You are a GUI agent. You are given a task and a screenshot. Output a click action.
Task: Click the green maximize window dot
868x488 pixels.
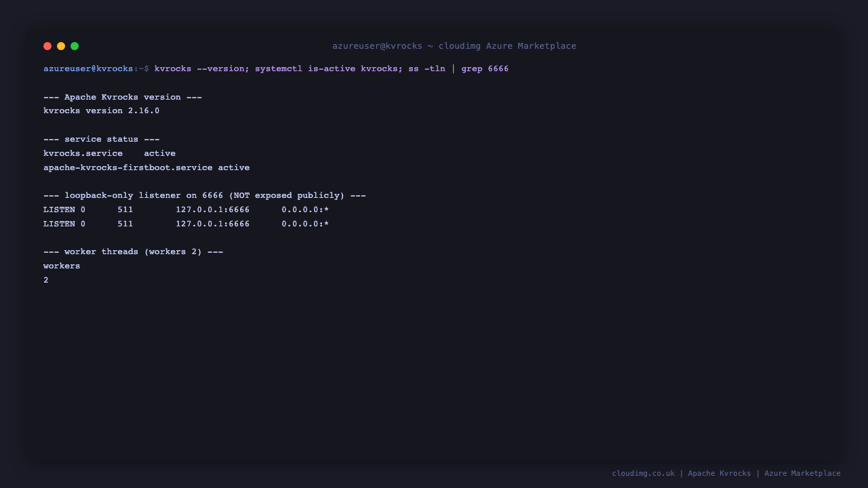point(75,46)
